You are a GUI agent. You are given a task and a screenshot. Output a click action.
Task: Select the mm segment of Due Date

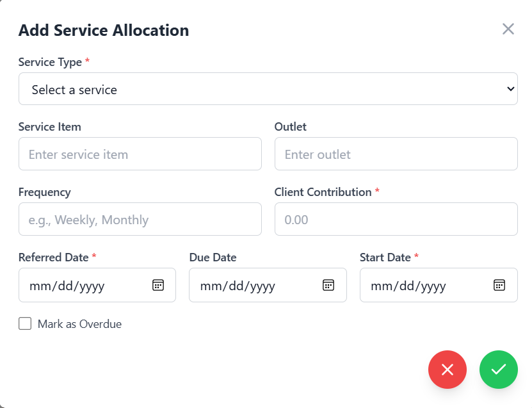(209, 286)
